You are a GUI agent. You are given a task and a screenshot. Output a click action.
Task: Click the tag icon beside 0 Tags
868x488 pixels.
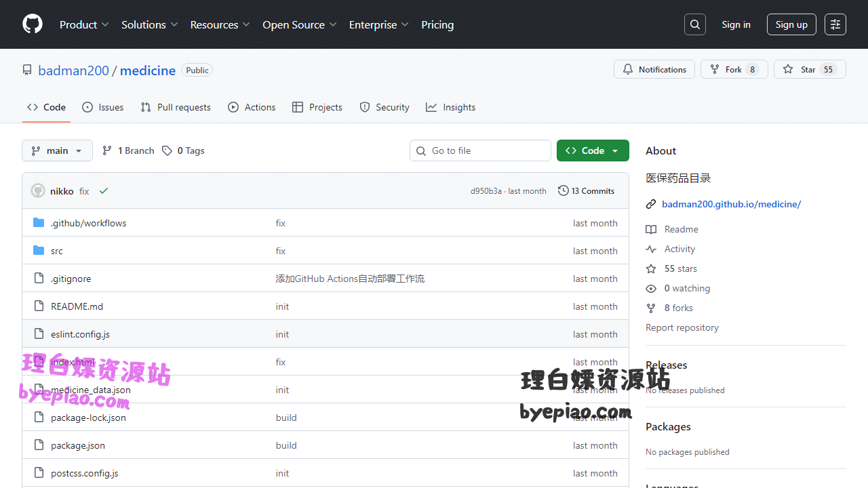(167, 150)
